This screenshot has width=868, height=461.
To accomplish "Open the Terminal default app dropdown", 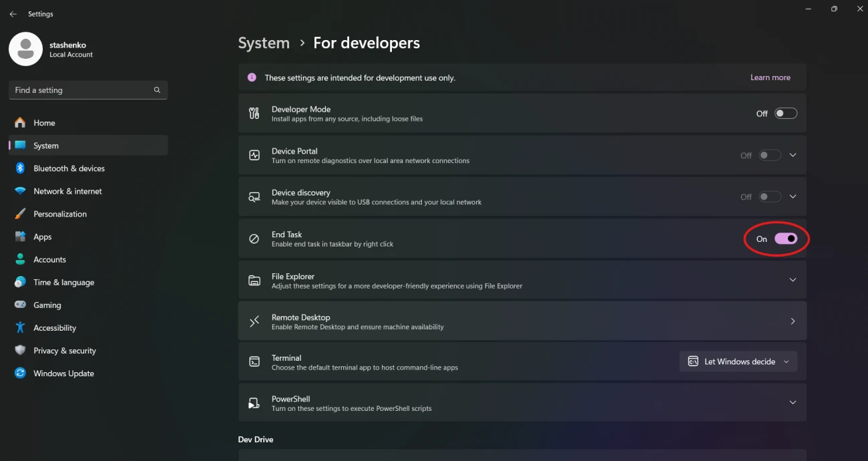I will [738, 361].
